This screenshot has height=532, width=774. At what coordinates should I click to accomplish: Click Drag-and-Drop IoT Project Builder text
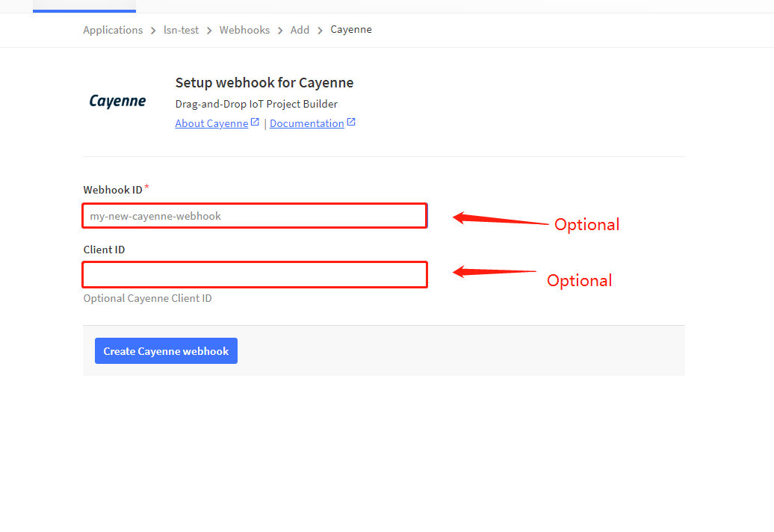(x=256, y=104)
